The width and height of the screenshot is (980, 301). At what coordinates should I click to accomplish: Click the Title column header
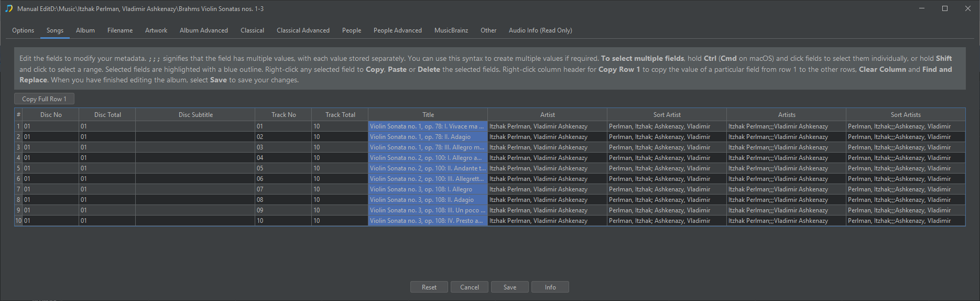coord(428,115)
